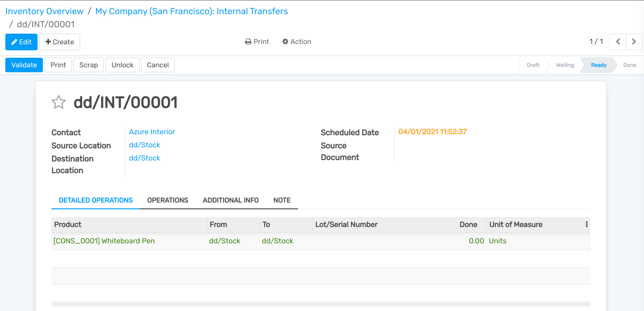Open the column options kebab menu
644x311 pixels.
587,225
